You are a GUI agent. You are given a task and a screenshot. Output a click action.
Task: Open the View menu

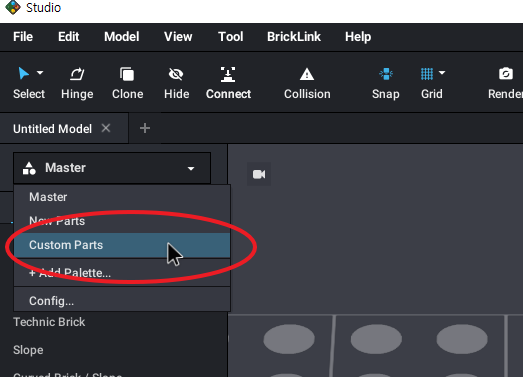click(178, 37)
